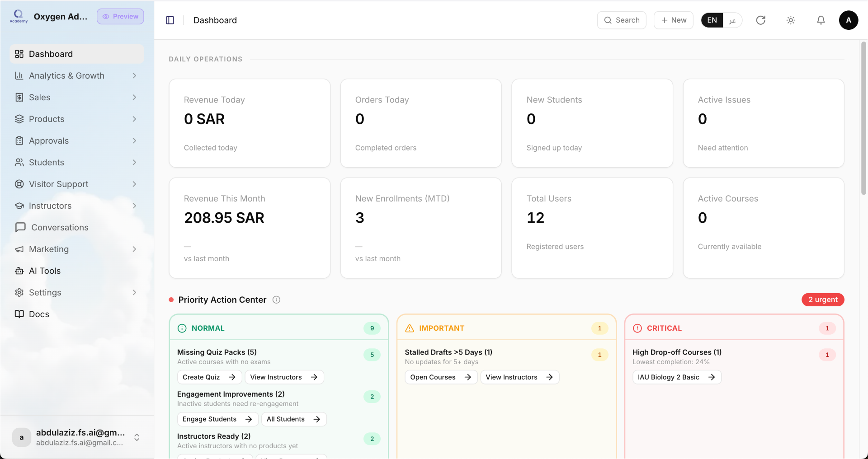Screen dimensions: 868x459
Task: Click the Priority Action Center info icon
Action: pos(276,300)
